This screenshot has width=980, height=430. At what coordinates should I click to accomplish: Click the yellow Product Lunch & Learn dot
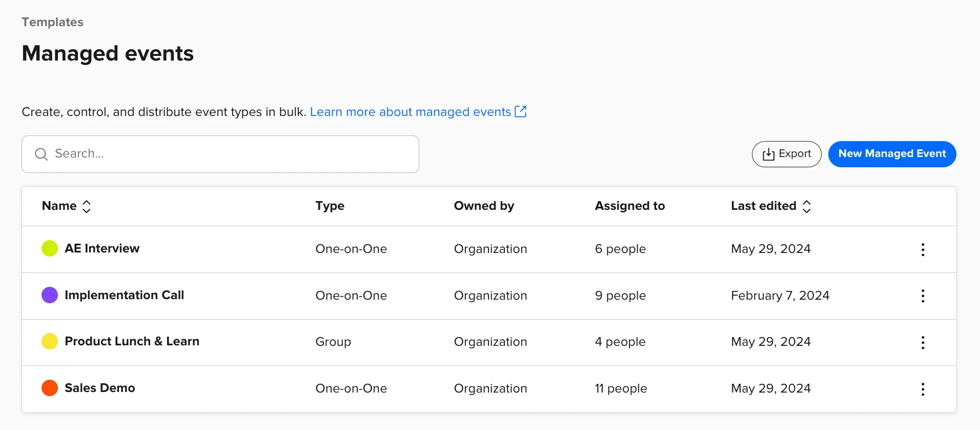(50, 341)
